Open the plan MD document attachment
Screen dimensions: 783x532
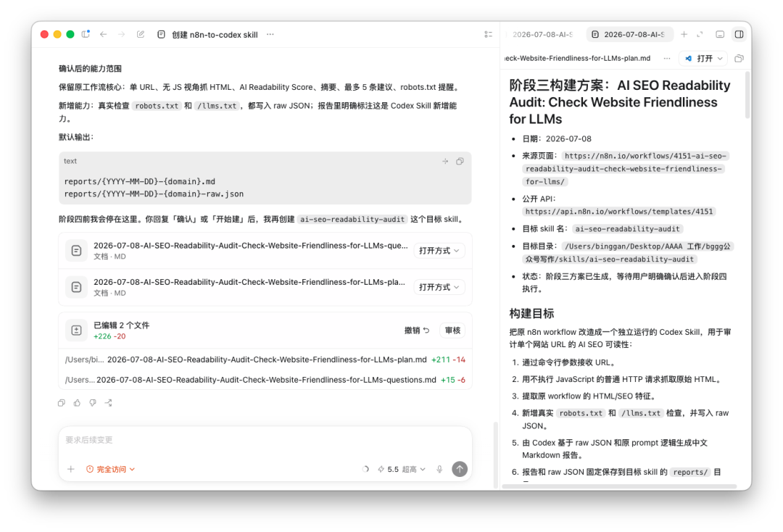click(x=249, y=287)
